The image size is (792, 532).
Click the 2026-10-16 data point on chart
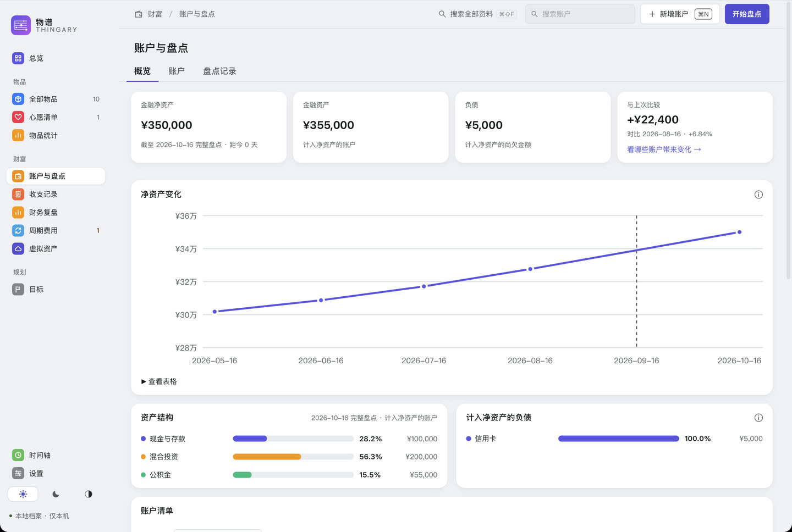click(x=739, y=232)
